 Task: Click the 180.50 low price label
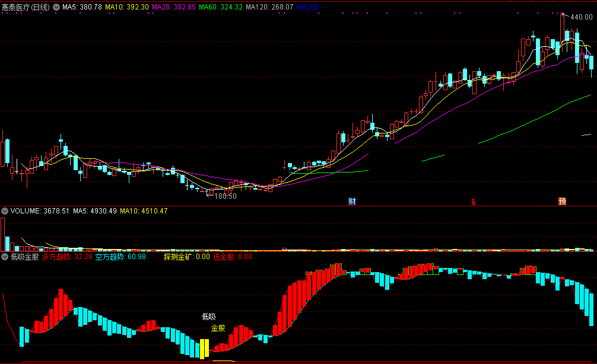[226, 196]
